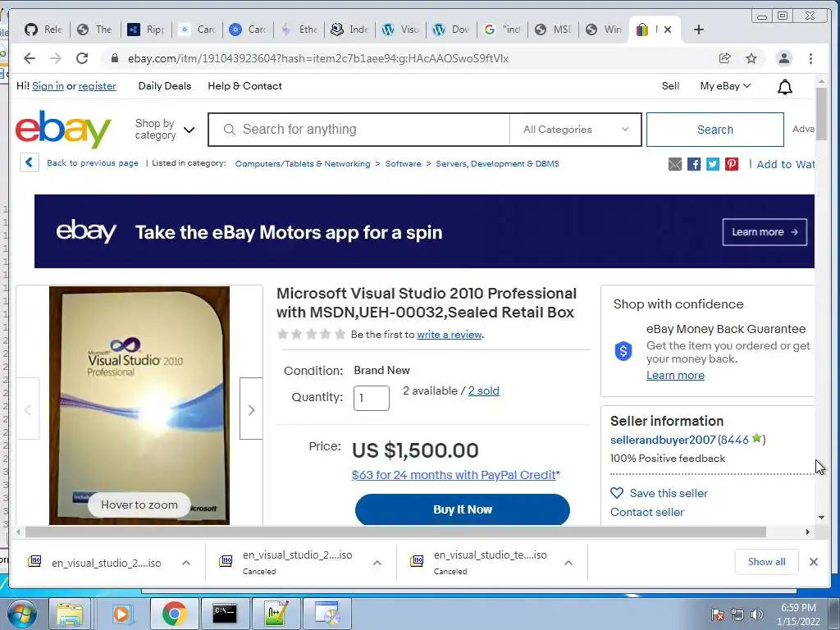Open the Windows Start button
The image size is (840, 630).
(x=21, y=614)
